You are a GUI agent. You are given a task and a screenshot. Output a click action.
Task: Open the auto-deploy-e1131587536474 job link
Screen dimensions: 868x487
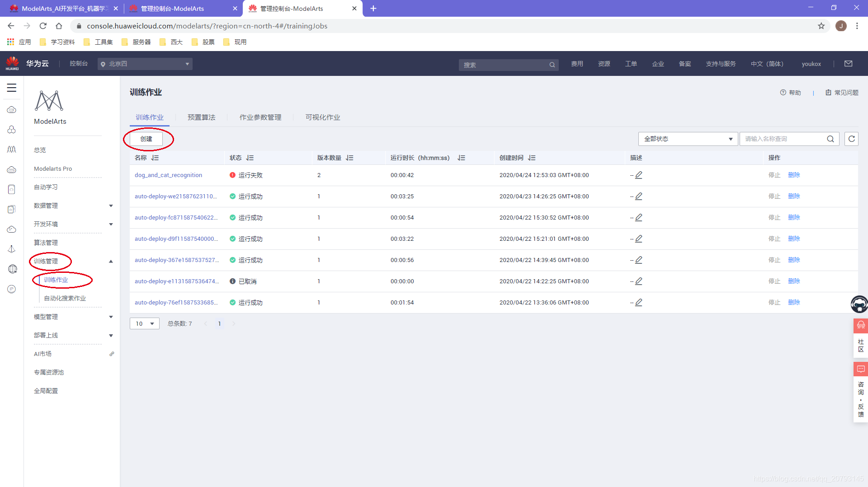(177, 281)
